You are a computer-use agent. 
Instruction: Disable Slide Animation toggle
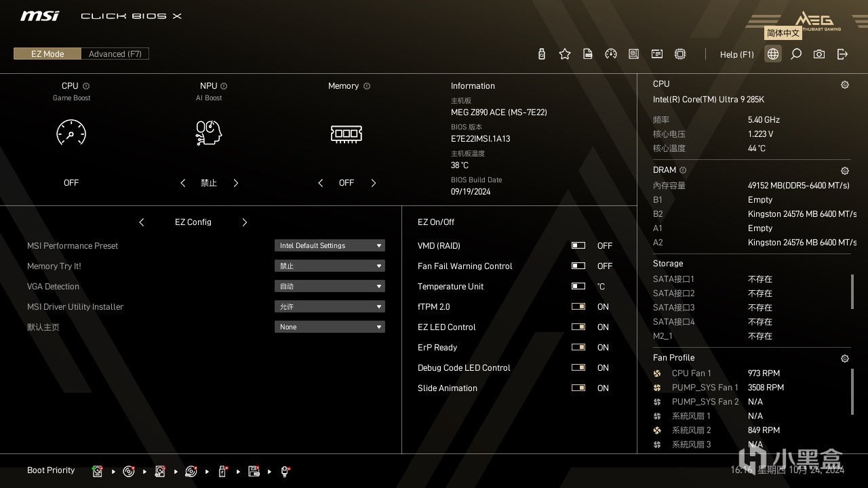578,388
